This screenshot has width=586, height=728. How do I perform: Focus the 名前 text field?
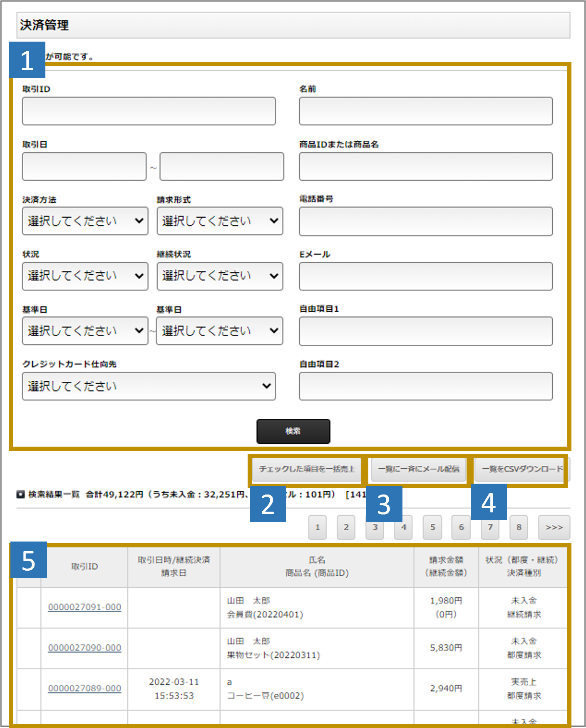(425, 111)
